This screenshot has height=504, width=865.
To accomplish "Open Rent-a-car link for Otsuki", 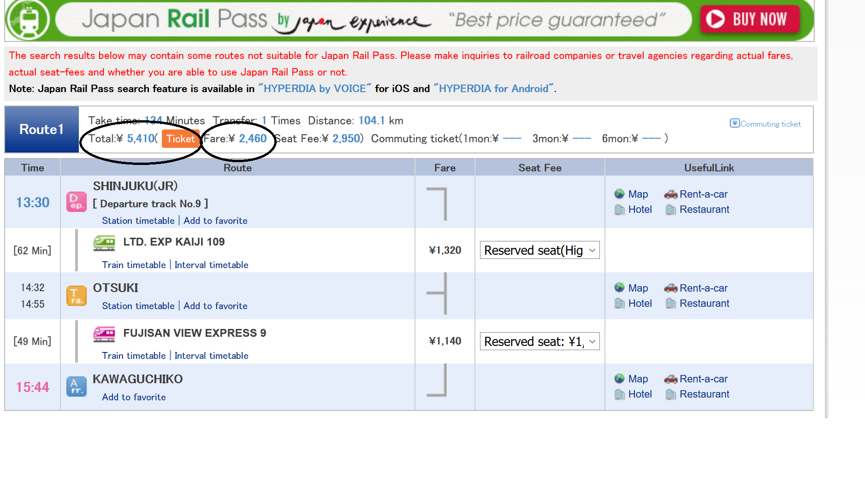I will 704,288.
